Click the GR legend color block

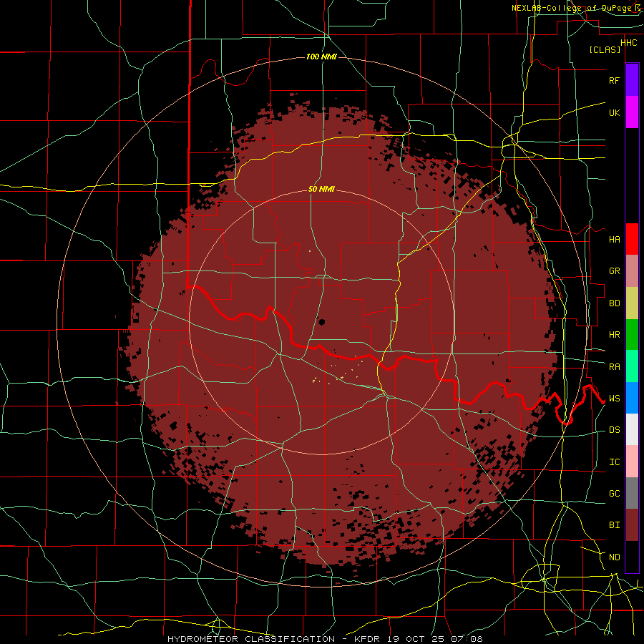(632, 271)
